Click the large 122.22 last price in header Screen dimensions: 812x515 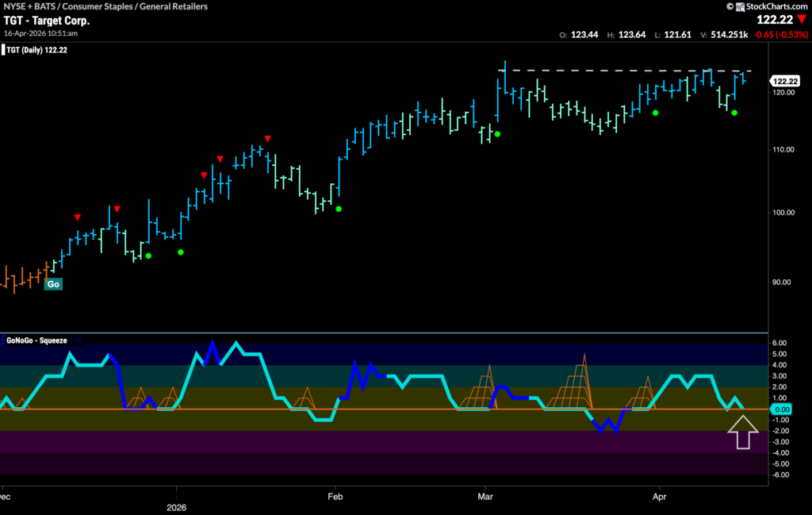point(775,20)
